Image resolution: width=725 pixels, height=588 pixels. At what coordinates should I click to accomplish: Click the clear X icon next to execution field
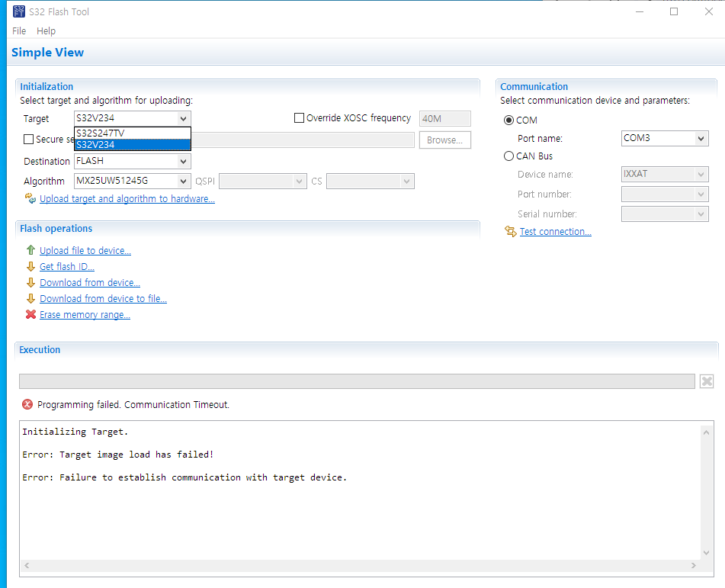706,381
